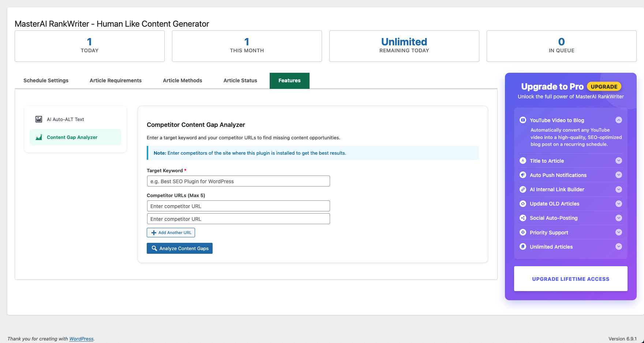Click UPGRADE LIFETIME ACCESS

pos(570,279)
